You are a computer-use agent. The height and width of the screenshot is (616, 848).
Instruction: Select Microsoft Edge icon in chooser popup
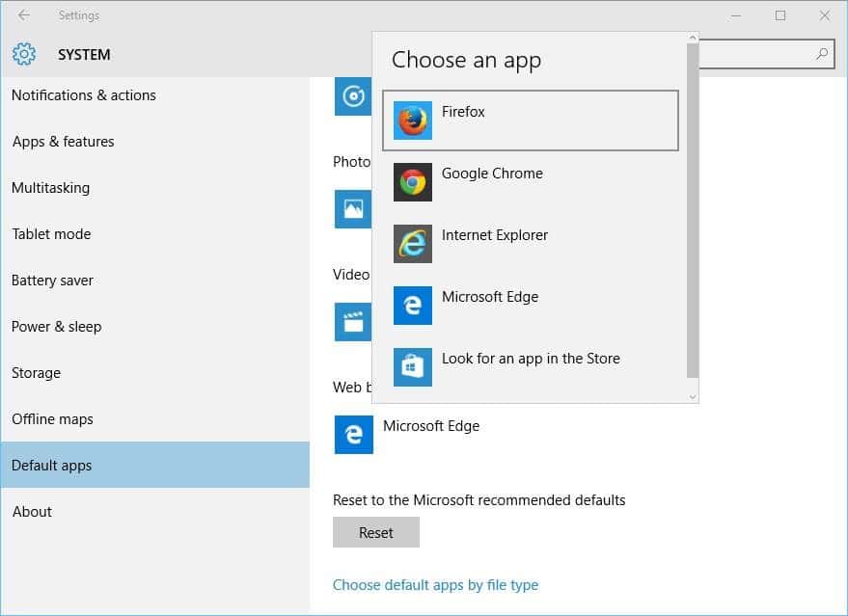click(x=413, y=306)
